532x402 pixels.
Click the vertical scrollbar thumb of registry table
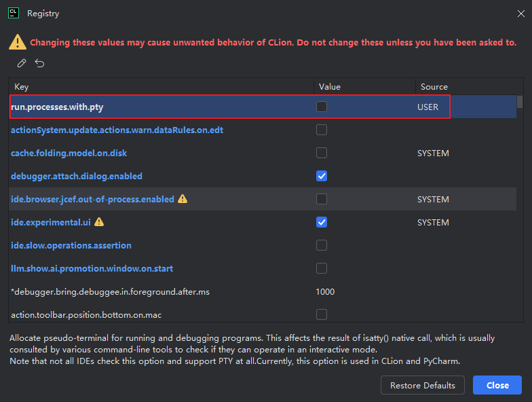[520, 103]
